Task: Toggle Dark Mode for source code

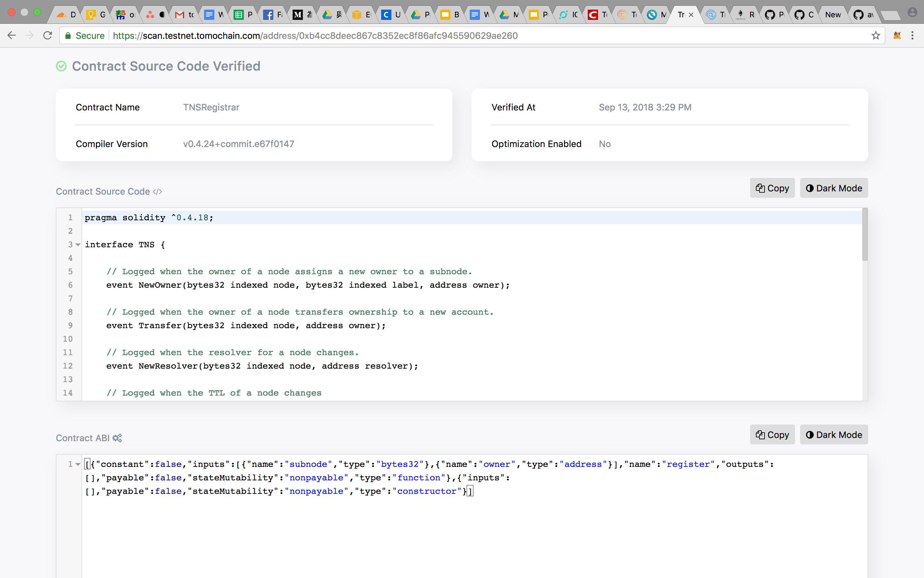Action: (834, 188)
